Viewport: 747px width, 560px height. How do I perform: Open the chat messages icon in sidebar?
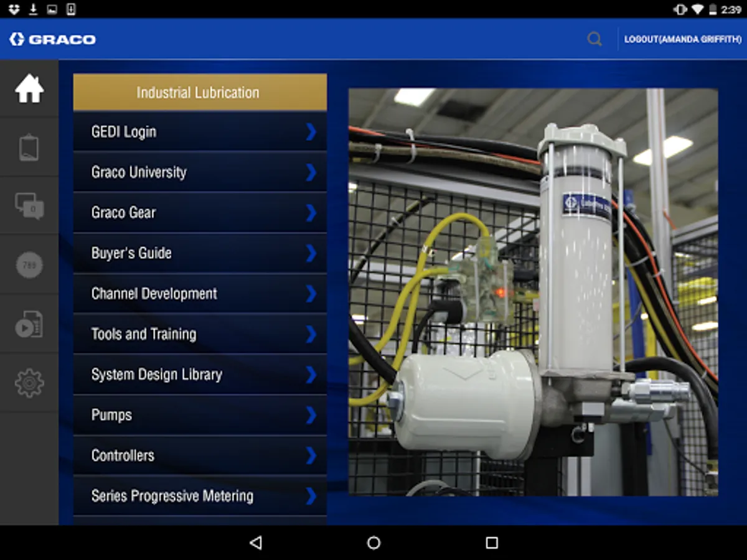[x=29, y=206]
